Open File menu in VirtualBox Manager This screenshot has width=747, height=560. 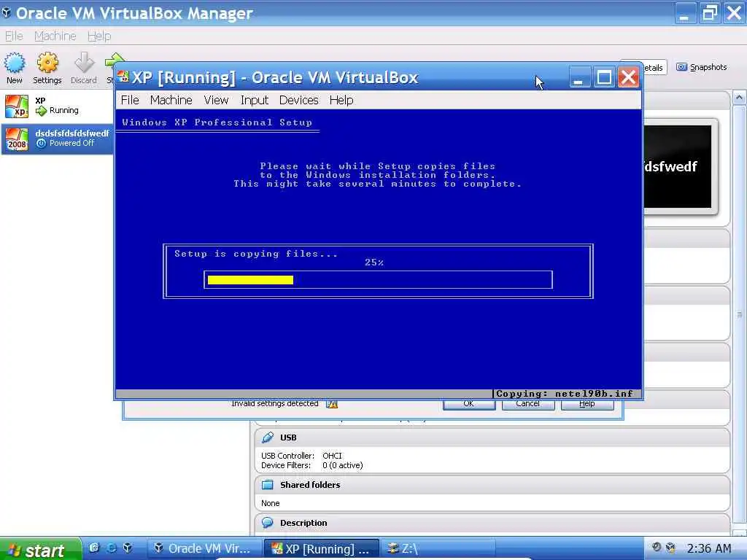pyautogui.click(x=14, y=36)
